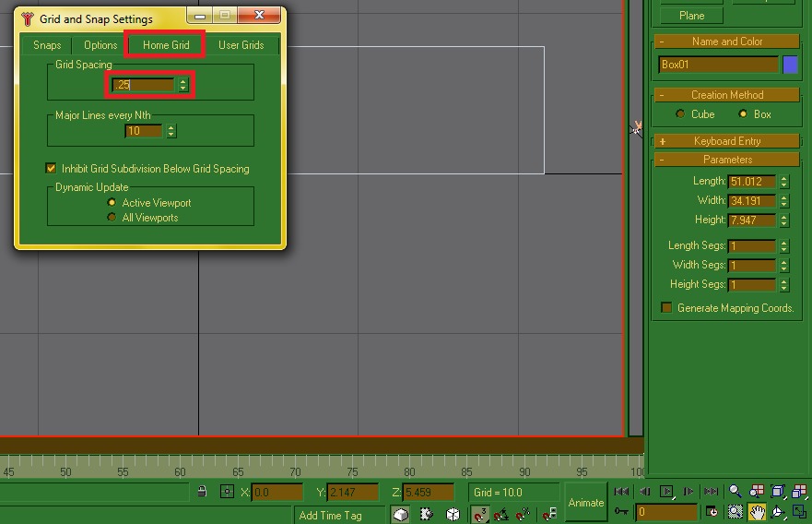Screen dimensions: 812x524
Task: Select the Pan hand tool
Action: [x=757, y=513]
